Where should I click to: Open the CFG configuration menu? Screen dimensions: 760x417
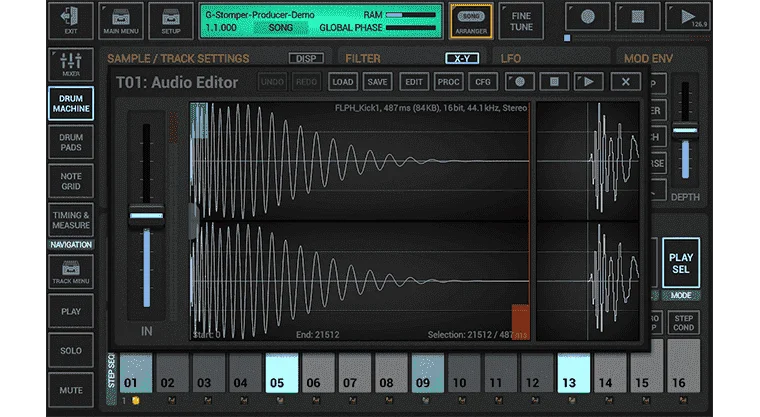[x=483, y=82]
